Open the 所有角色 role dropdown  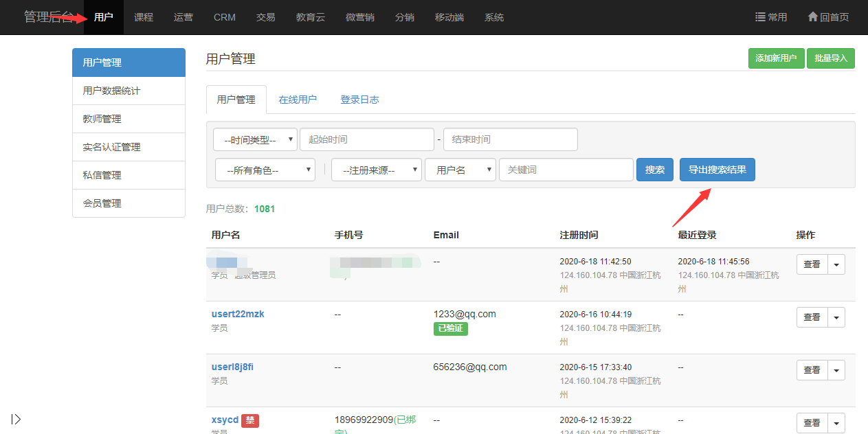(x=265, y=170)
